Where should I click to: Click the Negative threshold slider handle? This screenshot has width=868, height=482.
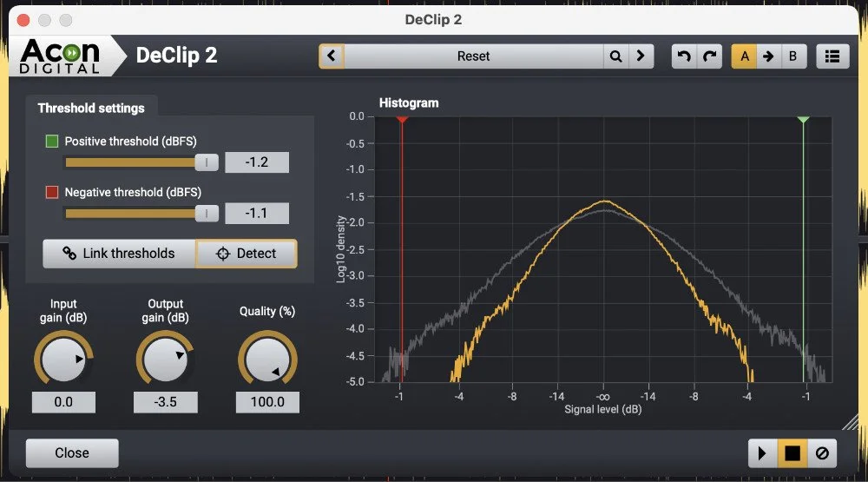[207, 214]
